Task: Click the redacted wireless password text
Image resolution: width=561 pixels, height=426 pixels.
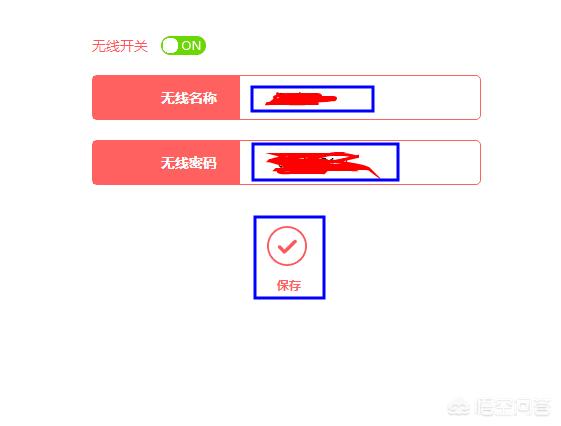Action: [322, 165]
